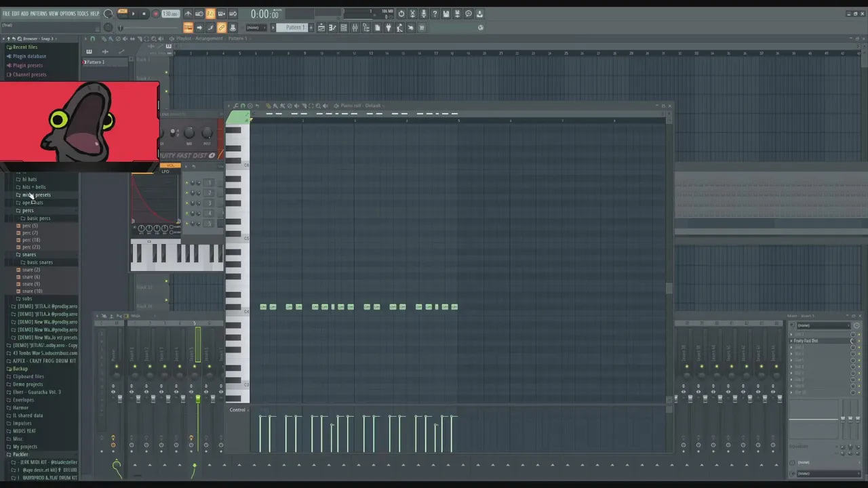Expand the Packler folder in browser
The height and width of the screenshot is (488, 868).
(x=20, y=455)
